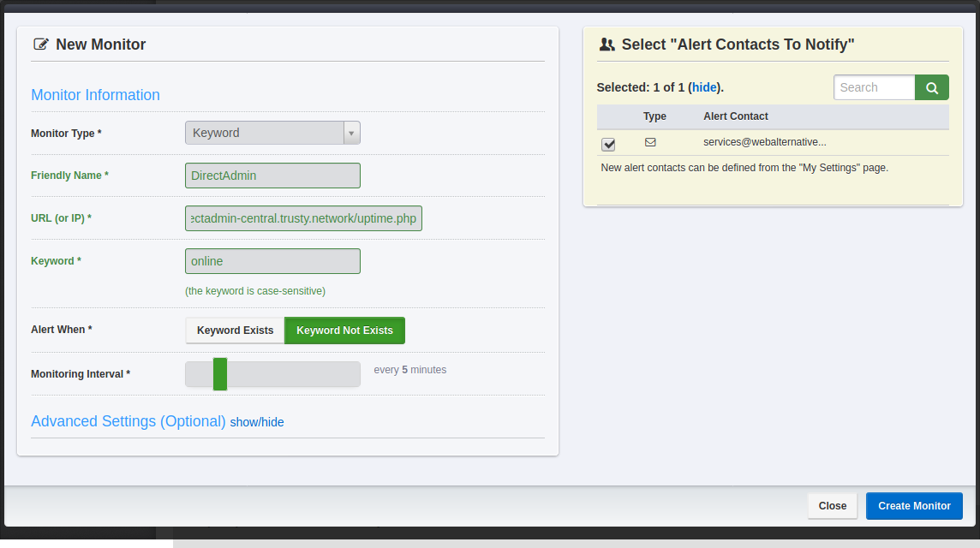Open the Monitor Type dropdown
The image size is (980, 548).
(272, 133)
